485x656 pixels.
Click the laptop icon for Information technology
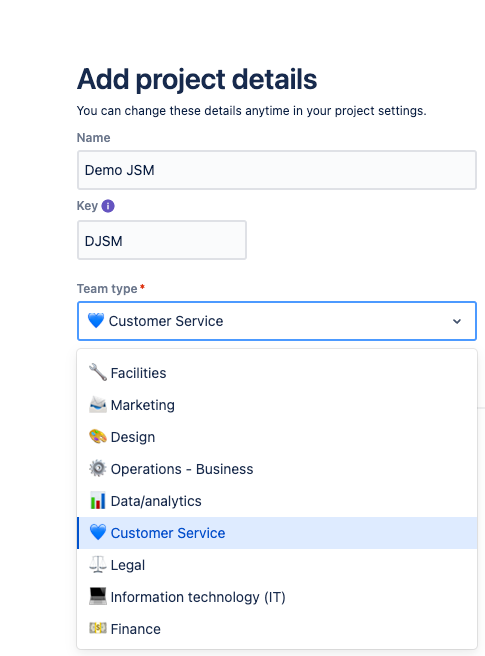click(98, 596)
